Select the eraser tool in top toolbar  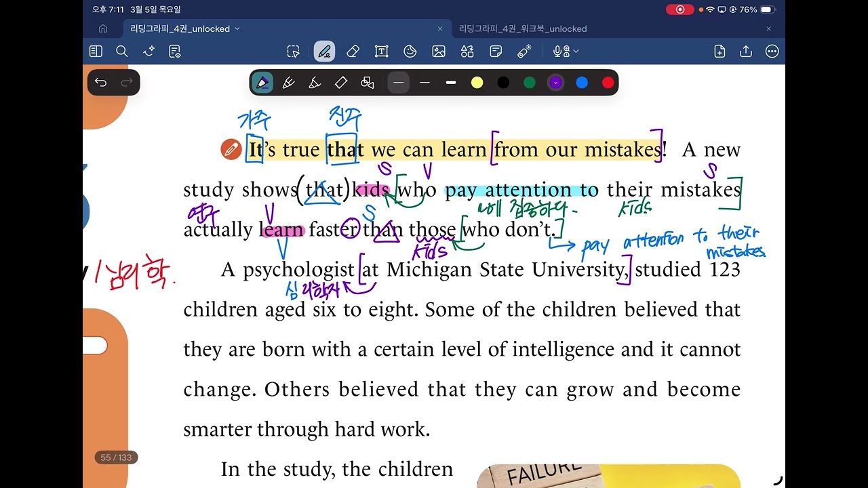pyautogui.click(x=353, y=52)
